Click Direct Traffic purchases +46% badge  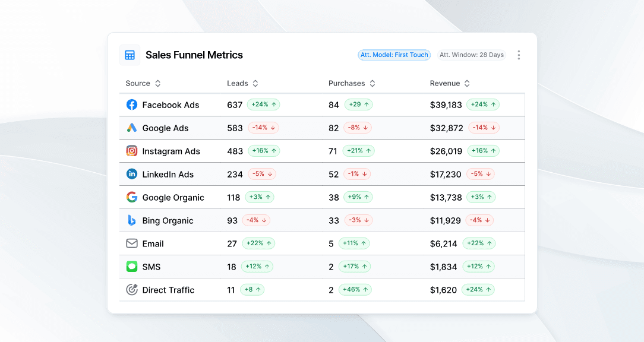pos(355,289)
